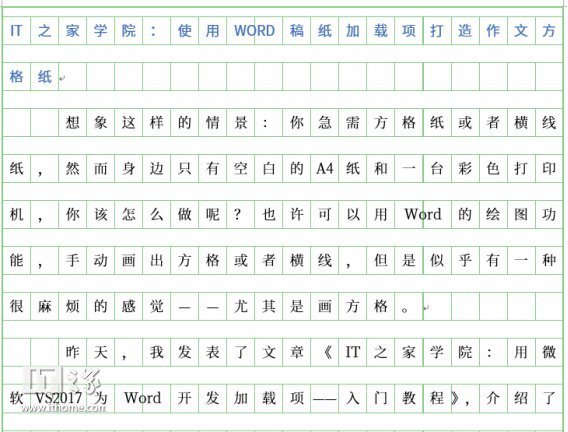Click the character 图 in the grid
Viewport: 568px width, 432px height.
tap(521, 214)
